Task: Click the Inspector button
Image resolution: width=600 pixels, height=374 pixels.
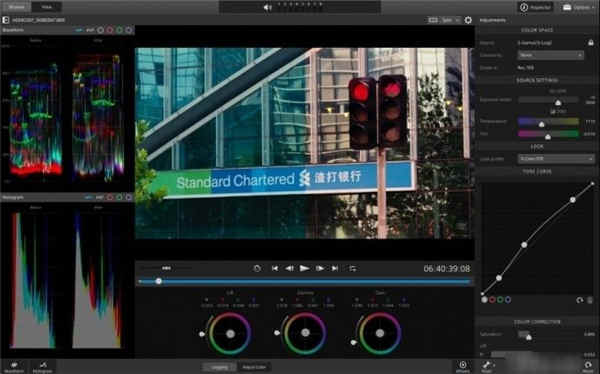Action: pyautogui.click(x=536, y=7)
